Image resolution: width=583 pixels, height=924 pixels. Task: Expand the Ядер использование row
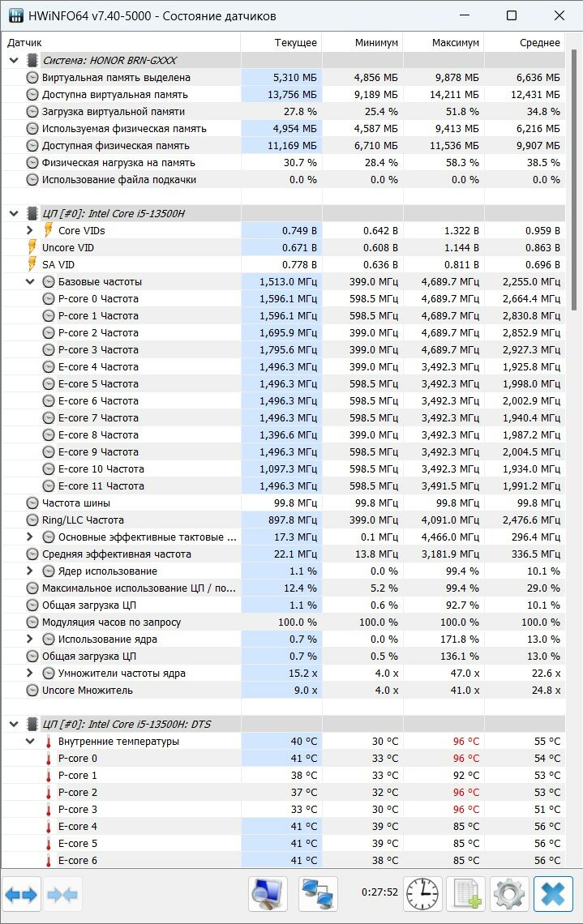coord(29,571)
